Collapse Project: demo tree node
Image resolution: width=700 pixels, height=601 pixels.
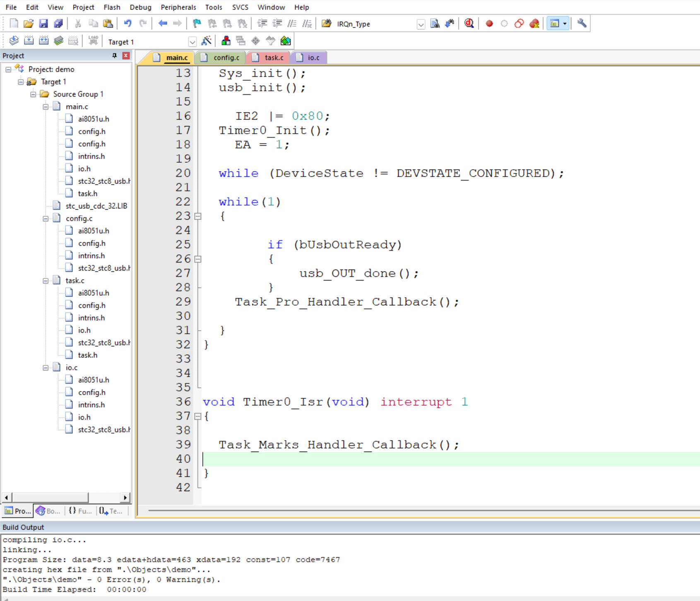tap(8, 69)
